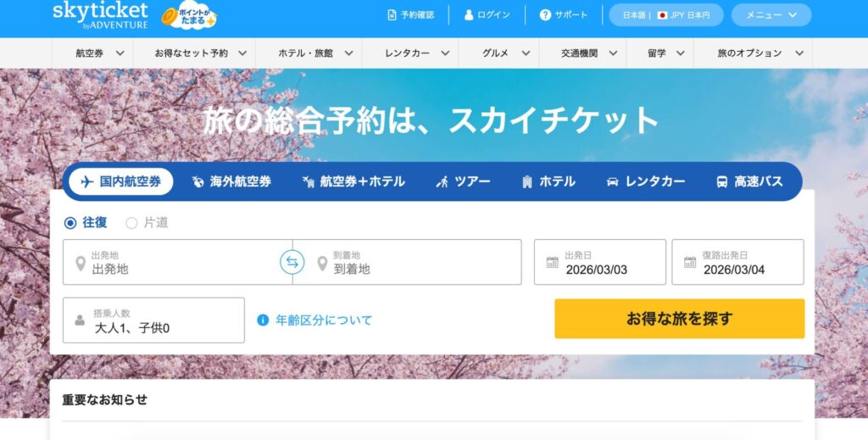This screenshot has height=440, width=868.
Task: Switch to the 高速バス tab
Action: pos(749,181)
